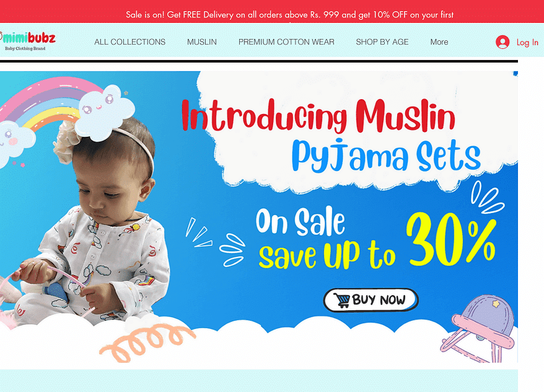Open the PREMIUM COTTON WEAR menu
Screen dimensions: 544x392
click(x=286, y=42)
